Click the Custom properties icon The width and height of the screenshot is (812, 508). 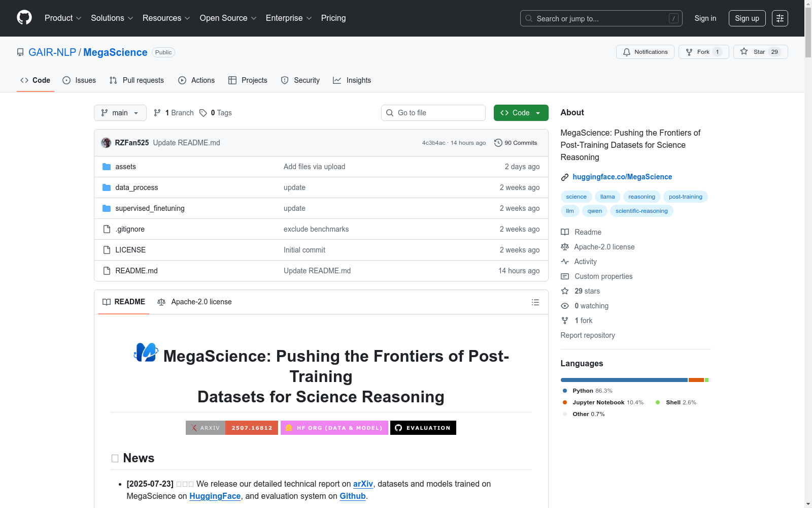point(565,276)
